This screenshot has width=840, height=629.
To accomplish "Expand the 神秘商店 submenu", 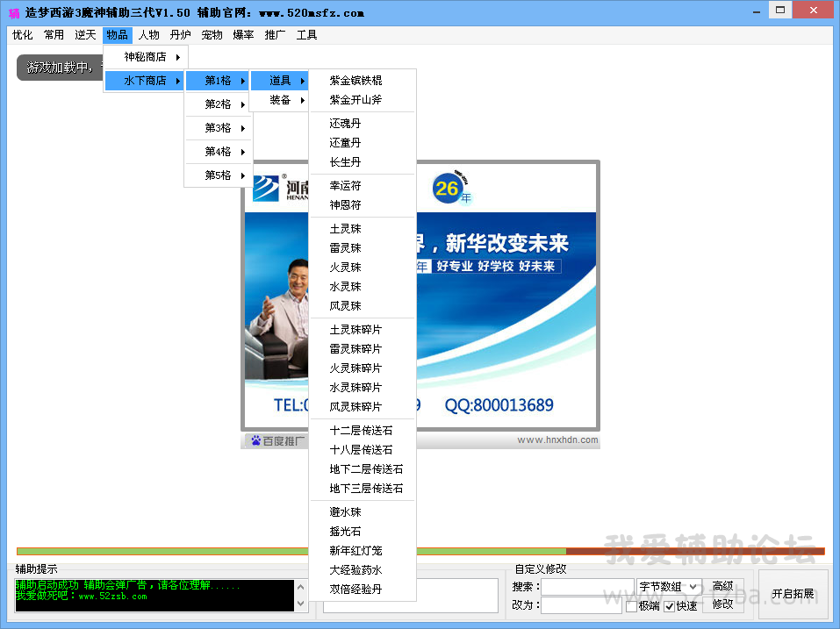I will point(146,57).
